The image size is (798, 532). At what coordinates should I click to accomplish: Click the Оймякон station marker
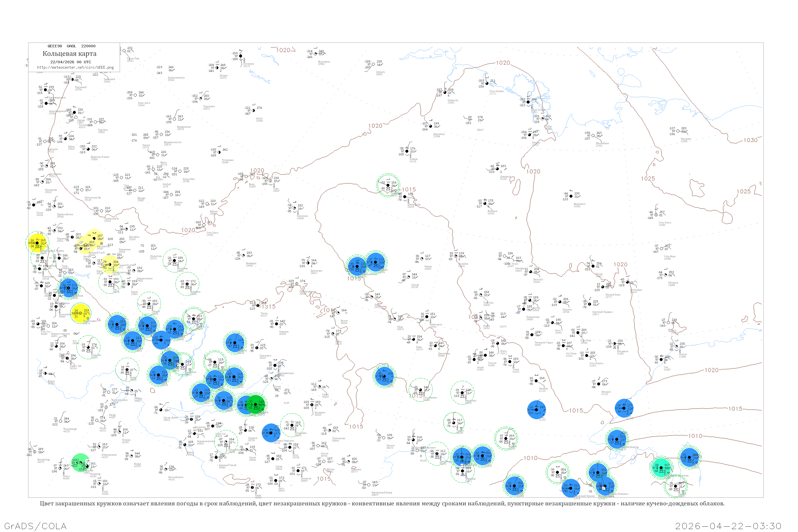[x=665, y=275]
